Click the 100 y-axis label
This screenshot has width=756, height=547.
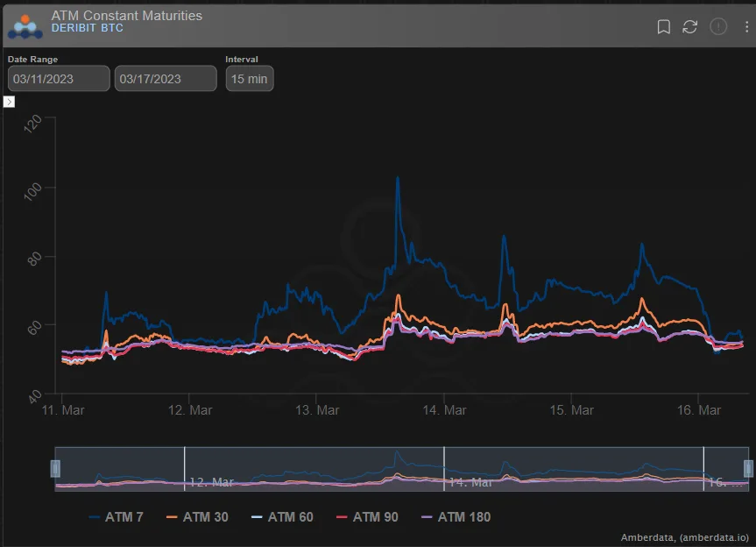[32, 192]
